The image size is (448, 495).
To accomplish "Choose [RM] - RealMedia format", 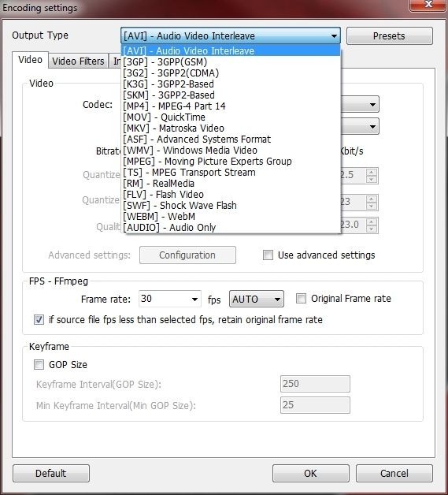I will click(231, 184).
